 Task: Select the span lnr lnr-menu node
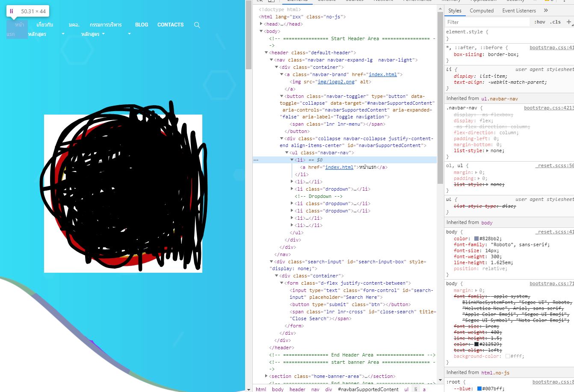(337, 124)
